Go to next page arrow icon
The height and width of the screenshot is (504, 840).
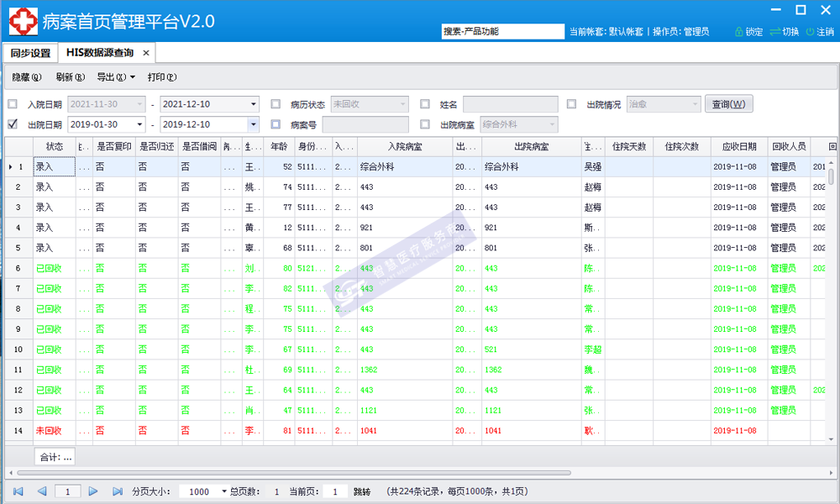point(93,491)
